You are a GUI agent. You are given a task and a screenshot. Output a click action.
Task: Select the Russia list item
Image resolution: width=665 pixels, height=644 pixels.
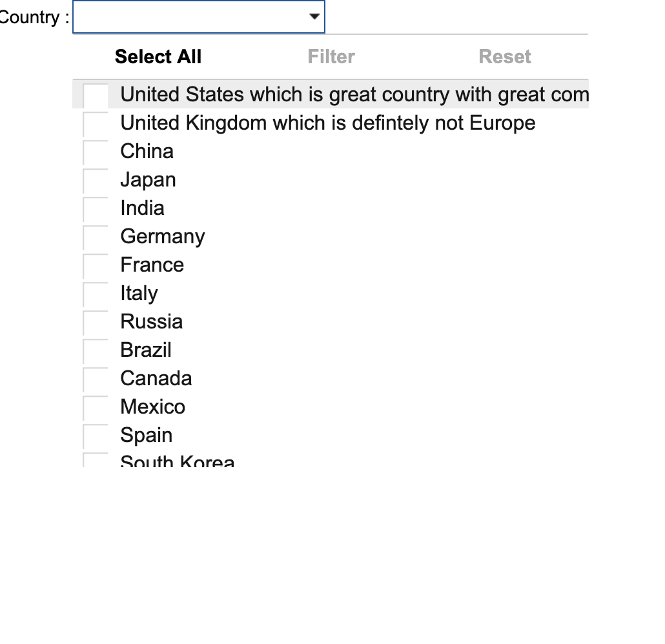(152, 321)
